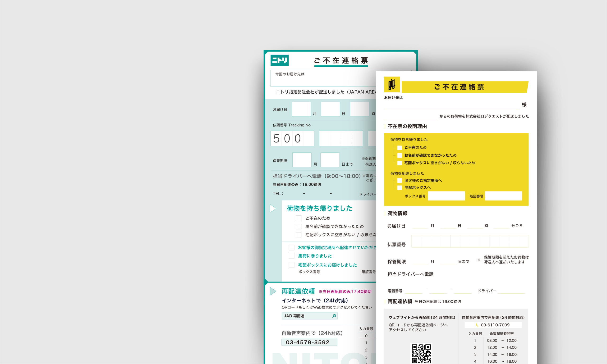Click the magnifier icon in JAD search box
The width and height of the screenshot is (607, 364).
point(334,316)
